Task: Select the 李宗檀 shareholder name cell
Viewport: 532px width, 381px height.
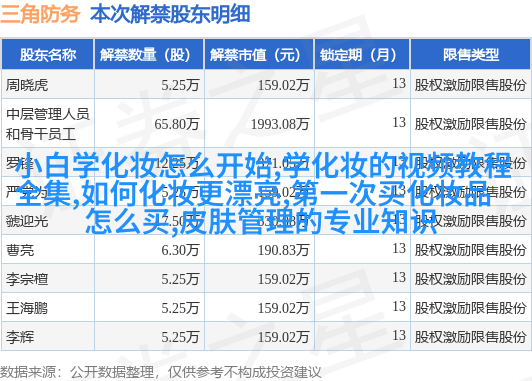Action: pyautogui.click(x=48, y=279)
